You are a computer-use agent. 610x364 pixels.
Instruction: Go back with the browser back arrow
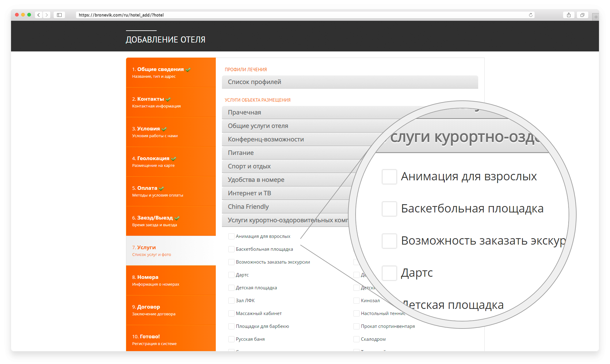39,15
